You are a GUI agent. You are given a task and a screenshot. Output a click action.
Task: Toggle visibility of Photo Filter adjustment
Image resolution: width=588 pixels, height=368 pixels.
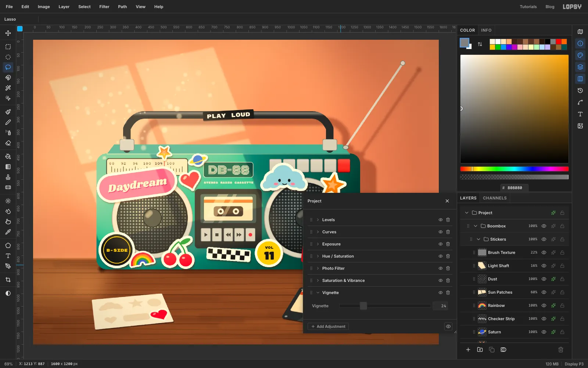click(x=440, y=268)
